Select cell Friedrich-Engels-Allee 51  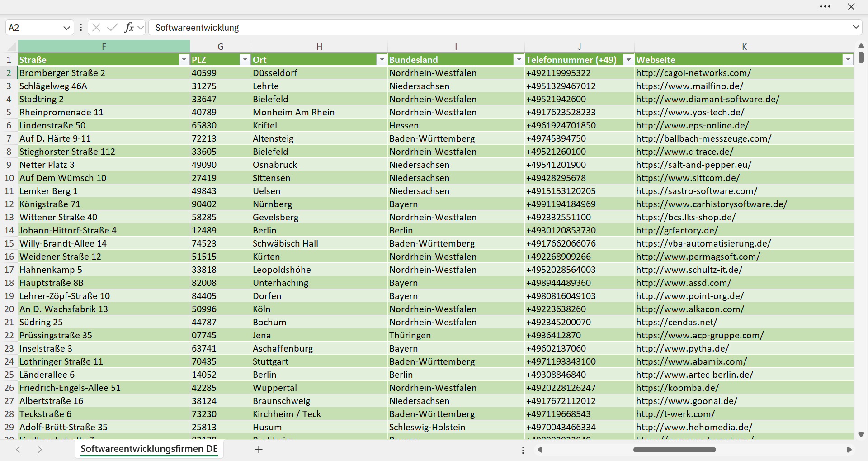pos(104,388)
